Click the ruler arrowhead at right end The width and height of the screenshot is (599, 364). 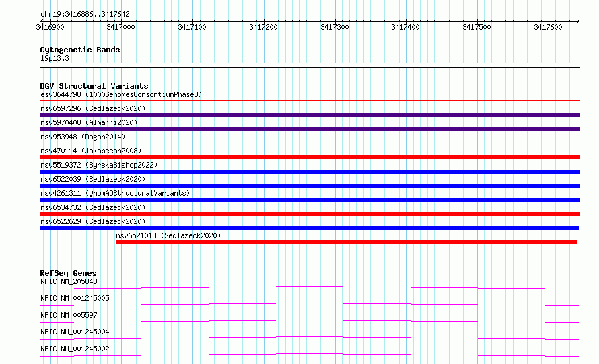pos(578,21)
